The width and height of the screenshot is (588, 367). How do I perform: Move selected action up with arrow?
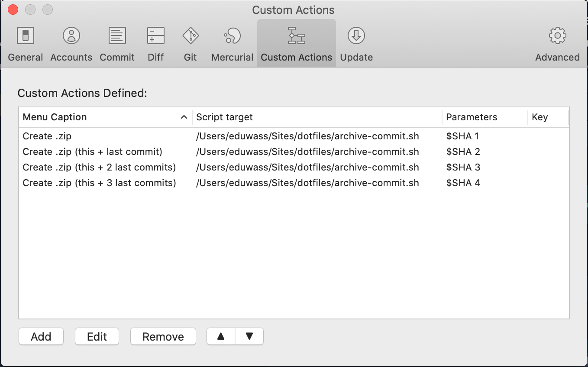[221, 336]
